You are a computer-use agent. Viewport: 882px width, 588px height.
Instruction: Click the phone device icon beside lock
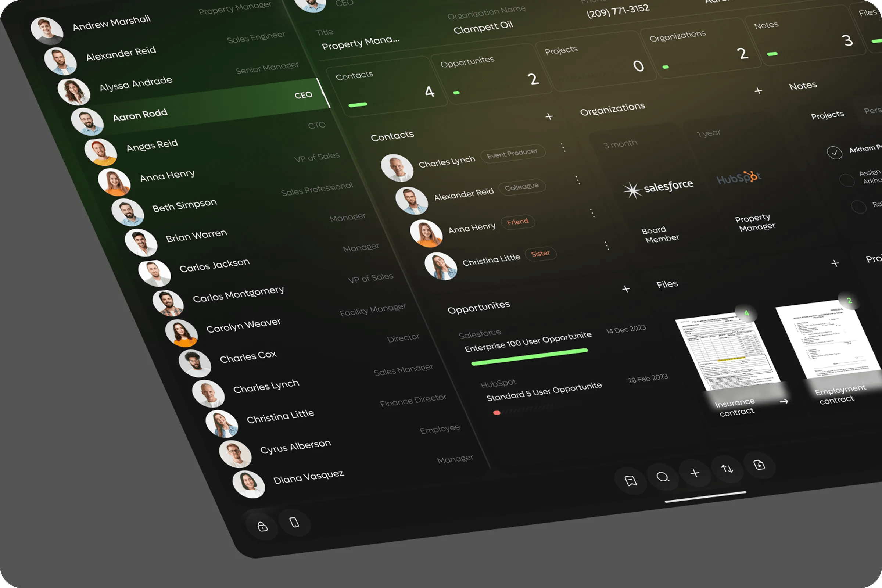pos(294,522)
